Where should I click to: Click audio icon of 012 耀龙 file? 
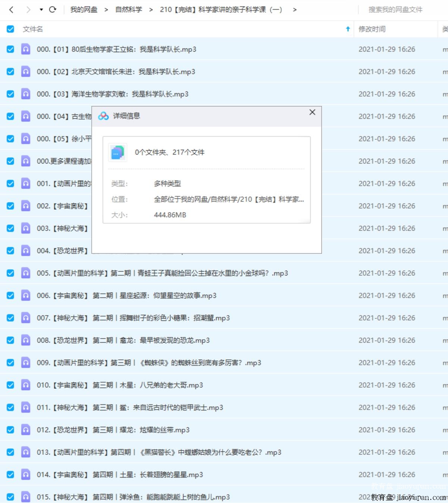(26, 430)
